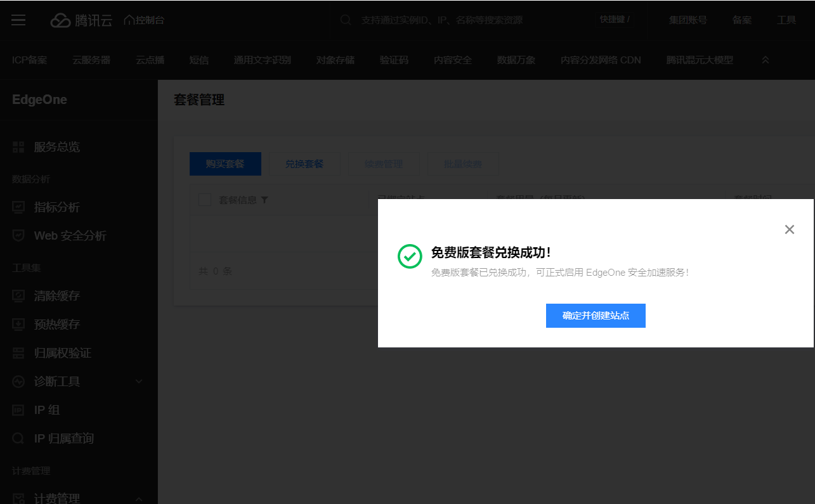Click the 服务总览 grid icon
The height and width of the screenshot is (504, 815).
pos(18,147)
